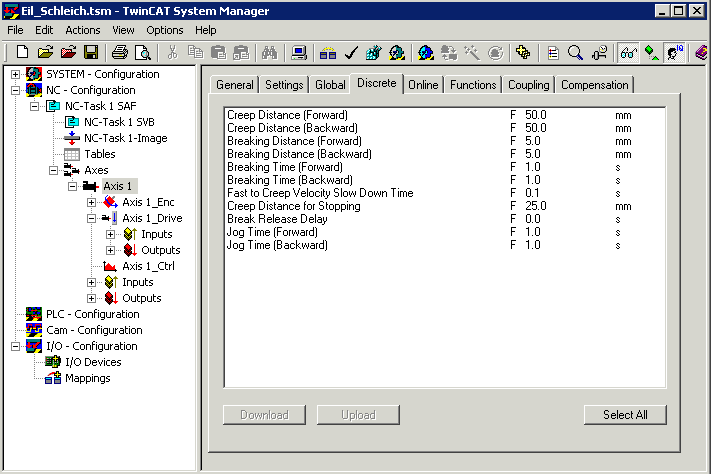711x474 pixels.
Task: Select Axis 1_Ctrl in the tree
Action: 148,266
